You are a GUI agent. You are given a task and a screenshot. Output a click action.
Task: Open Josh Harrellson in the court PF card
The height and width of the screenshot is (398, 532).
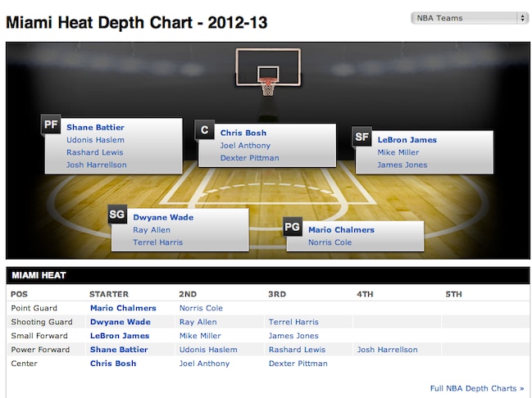click(97, 165)
